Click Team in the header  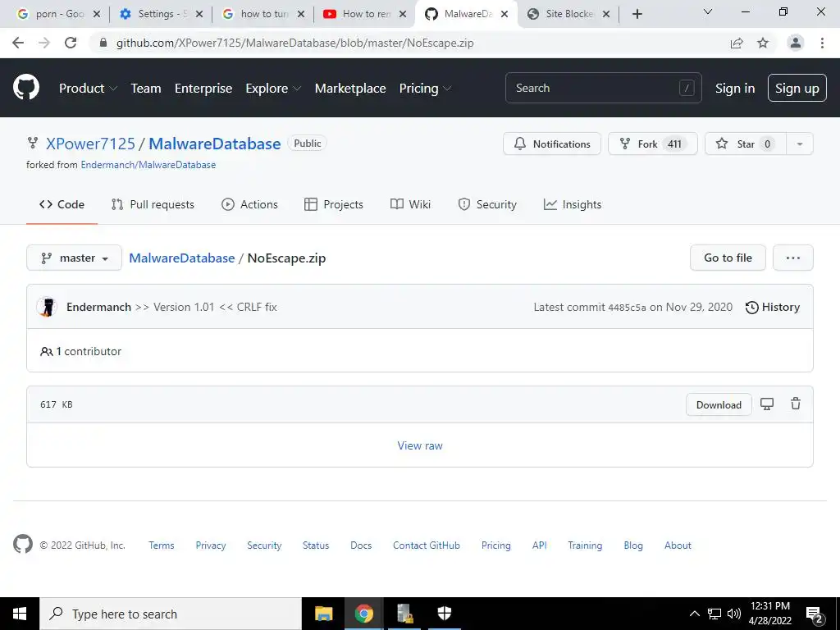(146, 89)
